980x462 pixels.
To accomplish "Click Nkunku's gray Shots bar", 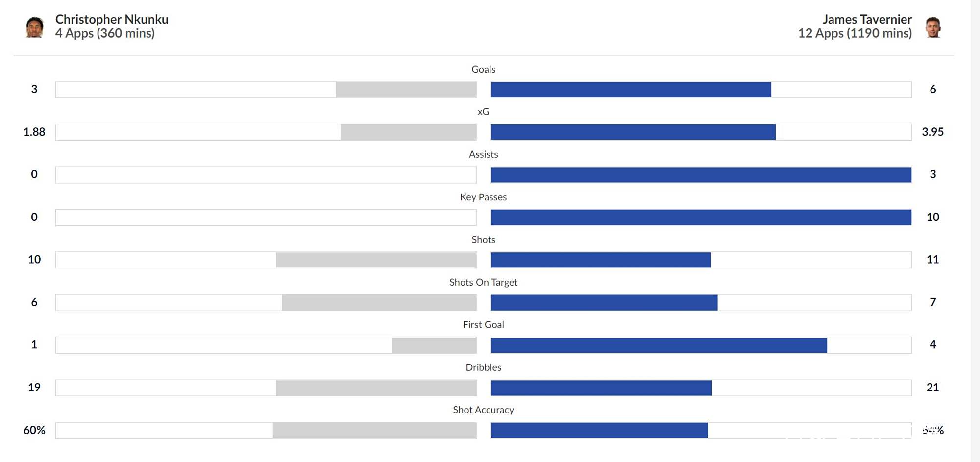I will point(376,260).
